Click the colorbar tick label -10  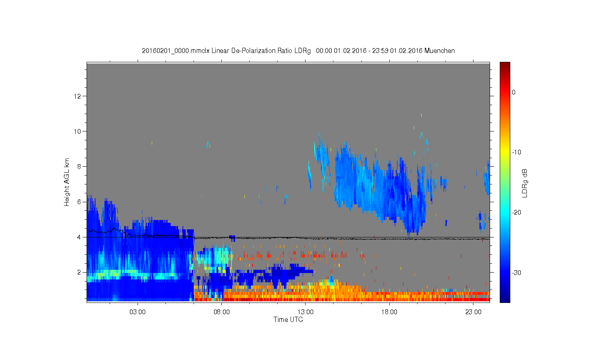click(x=516, y=152)
